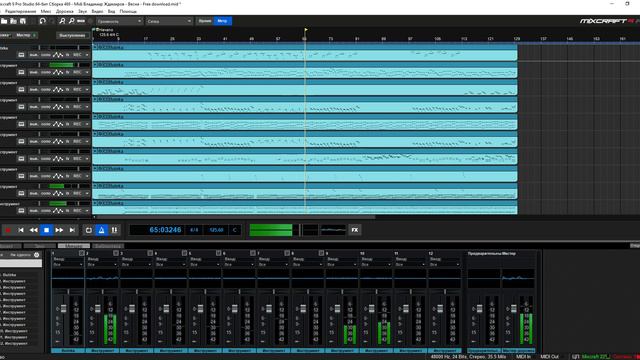Screen dimensions: 640x360
Task: Open the Редактирование menu
Action: (20, 11)
